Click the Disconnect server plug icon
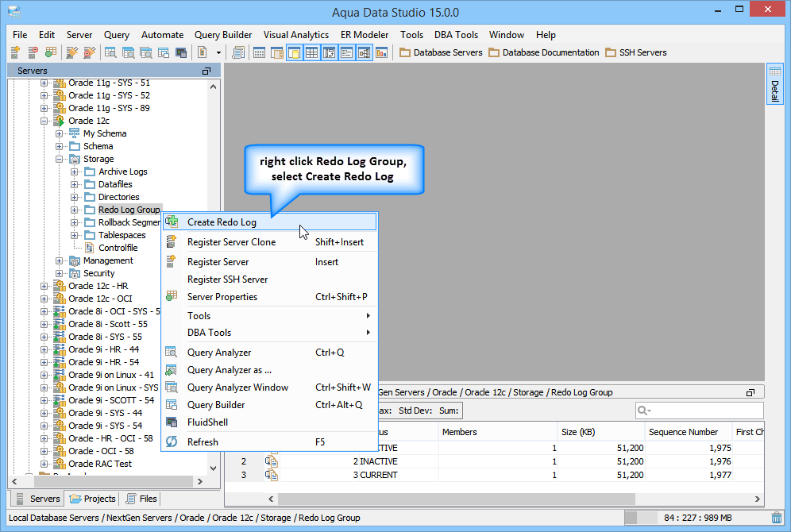 89,52
